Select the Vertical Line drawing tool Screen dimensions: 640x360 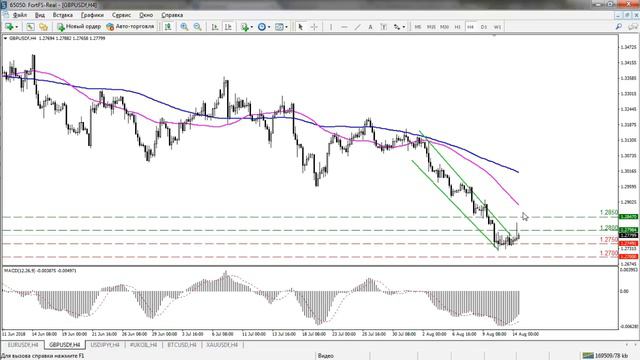click(x=331, y=27)
